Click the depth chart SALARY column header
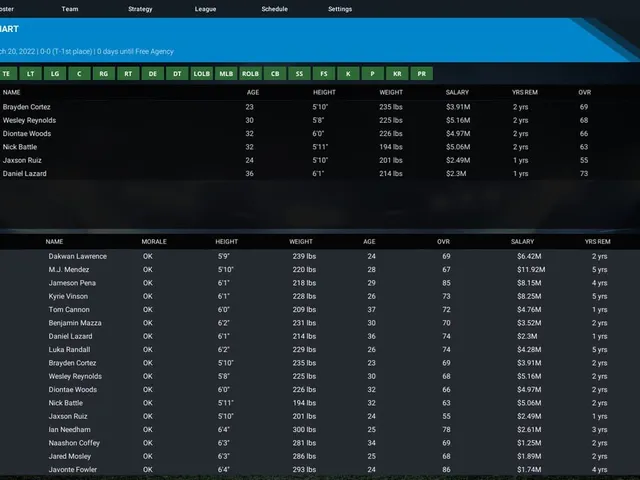This screenshot has height=480, width=640. 457,92
